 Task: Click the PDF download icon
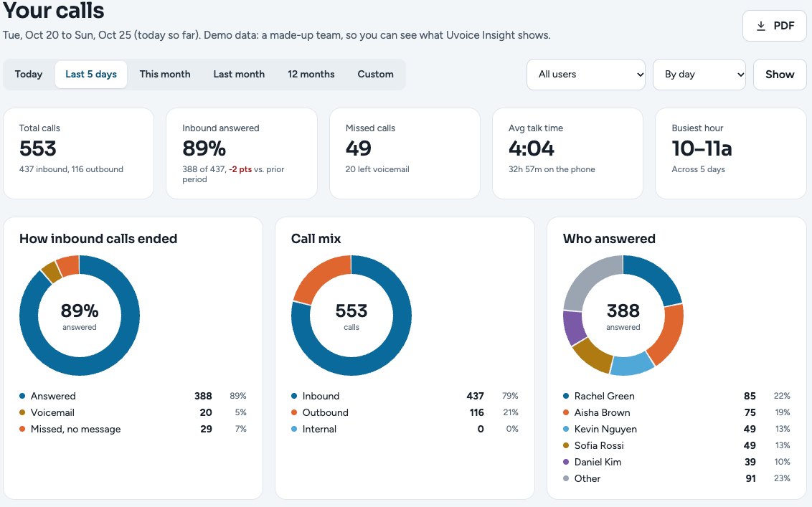(x=761, y=26)
